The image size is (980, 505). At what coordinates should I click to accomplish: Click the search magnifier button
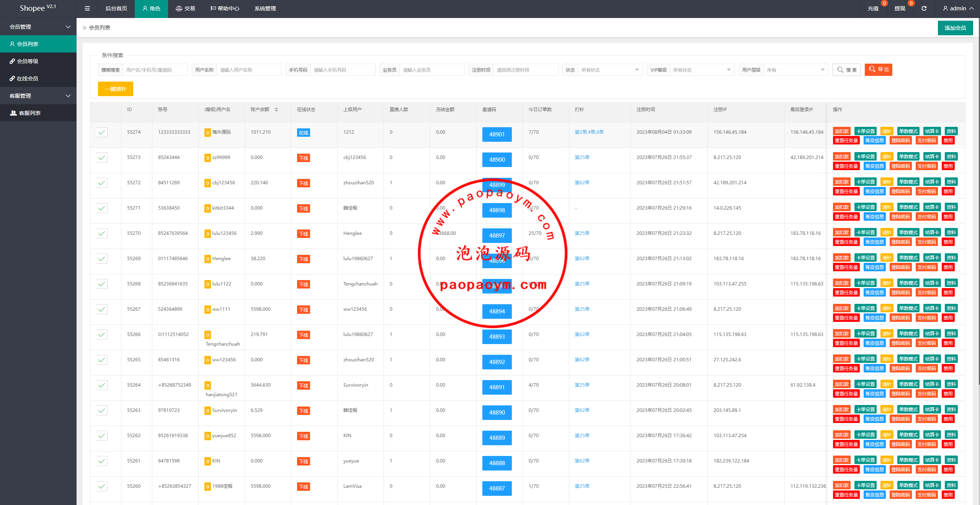click(846, 70)
